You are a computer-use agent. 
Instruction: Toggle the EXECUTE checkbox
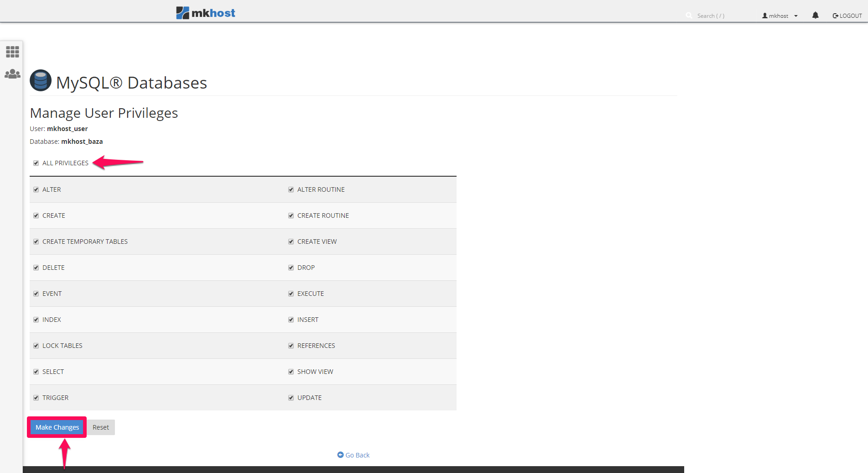coord(291,294)
